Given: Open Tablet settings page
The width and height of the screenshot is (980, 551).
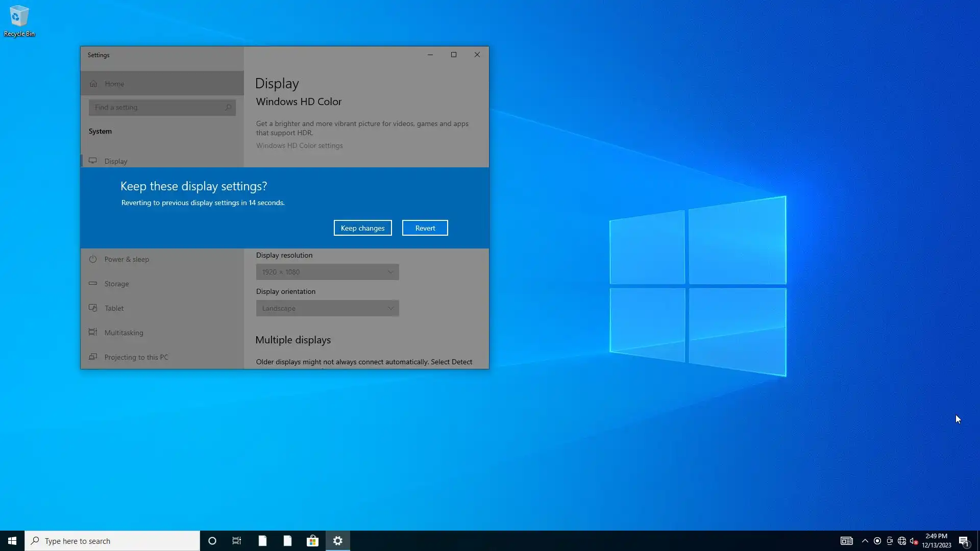Looking at the screenshot, I should 114,308.
